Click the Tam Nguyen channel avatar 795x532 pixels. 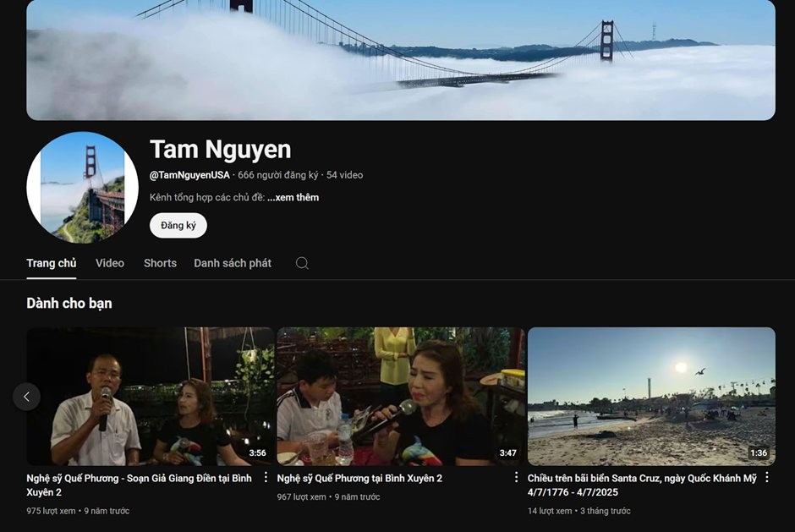(82, 187)
